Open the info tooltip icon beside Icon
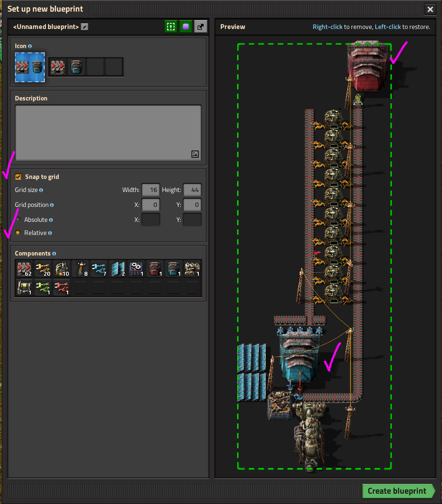This screenshot has height=504, width=442. 30,46
